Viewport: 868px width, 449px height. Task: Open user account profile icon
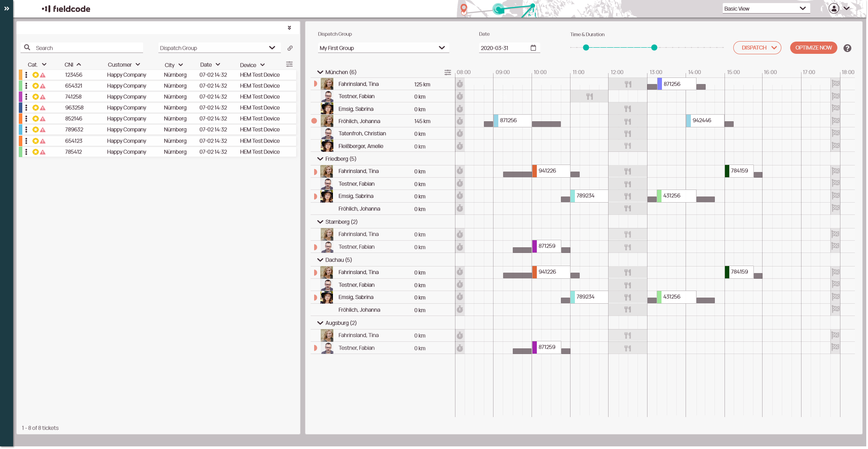834,8
